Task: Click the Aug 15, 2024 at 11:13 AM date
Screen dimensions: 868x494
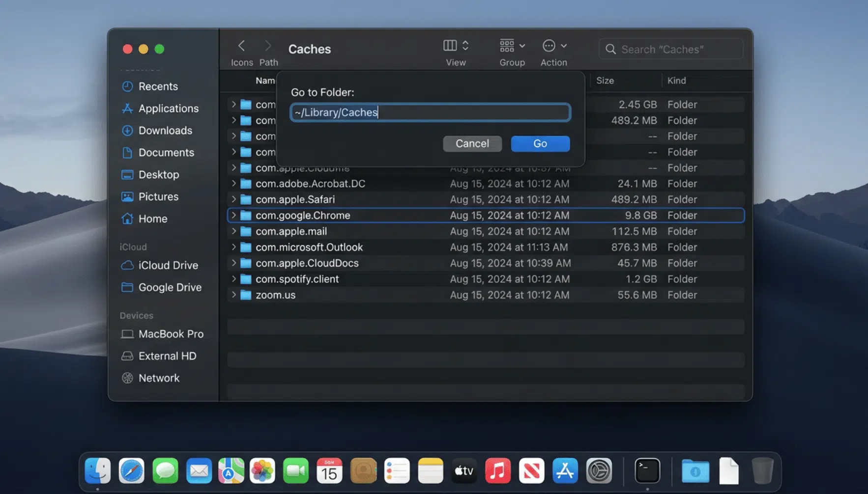Action: pos(509,247)
